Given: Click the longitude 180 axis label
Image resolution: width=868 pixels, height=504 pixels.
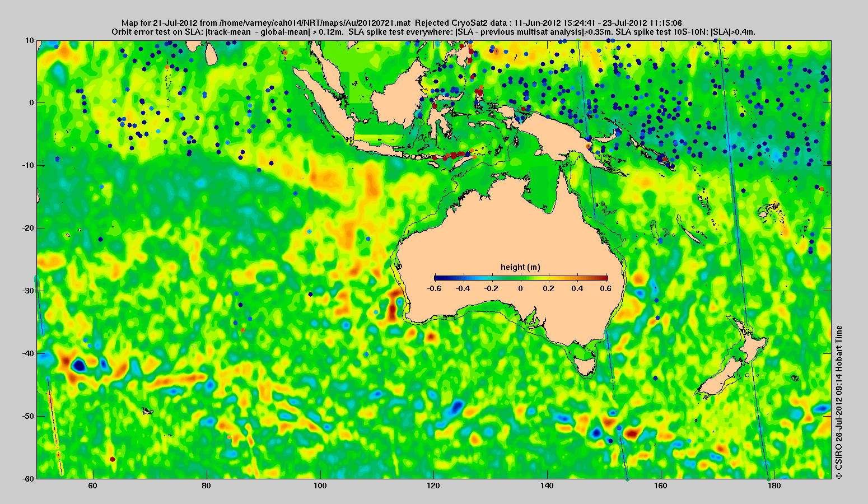Looking at the screenshot, I should 774,486.
